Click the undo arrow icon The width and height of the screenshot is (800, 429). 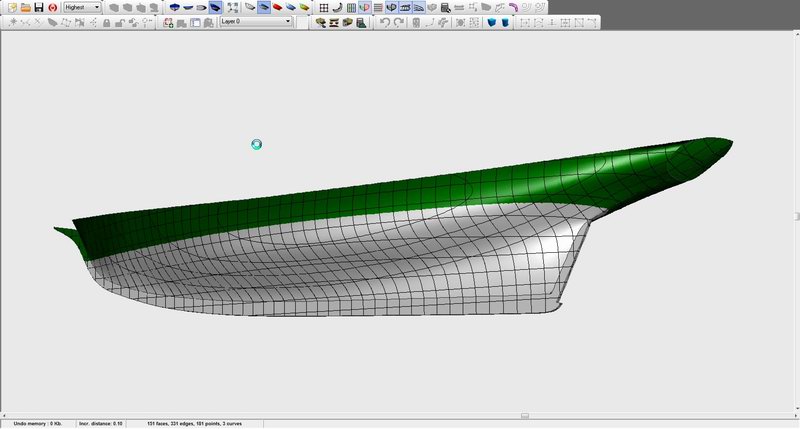385,22
